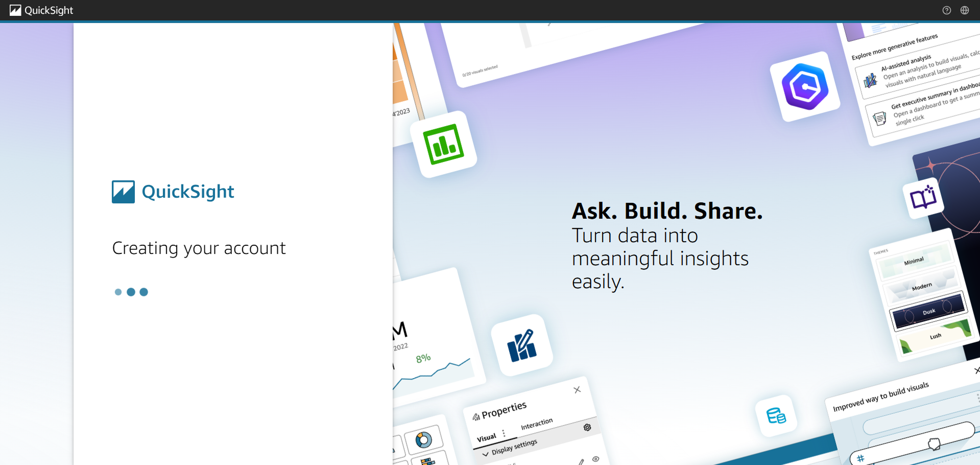Collapse the Display settings chevron
980x465 pixels.
pos(485,454)
